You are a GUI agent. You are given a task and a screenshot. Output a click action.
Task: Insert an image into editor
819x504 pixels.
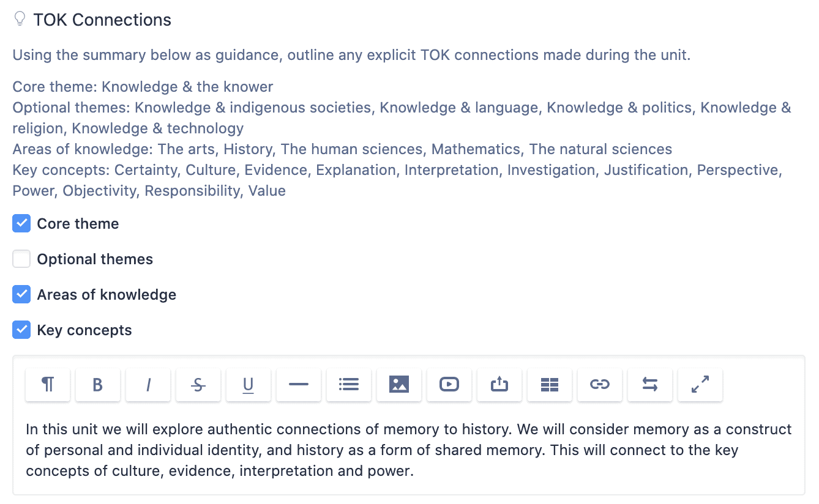399,384
